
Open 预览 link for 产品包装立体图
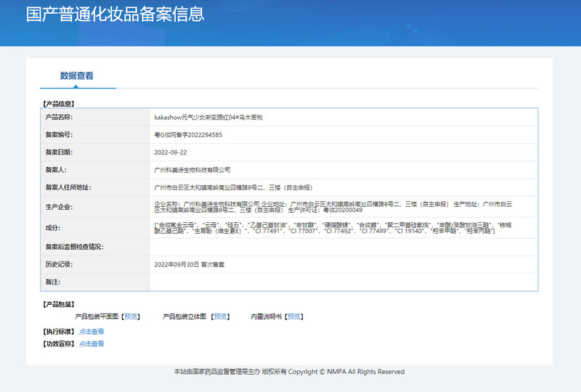coord(221,317)
